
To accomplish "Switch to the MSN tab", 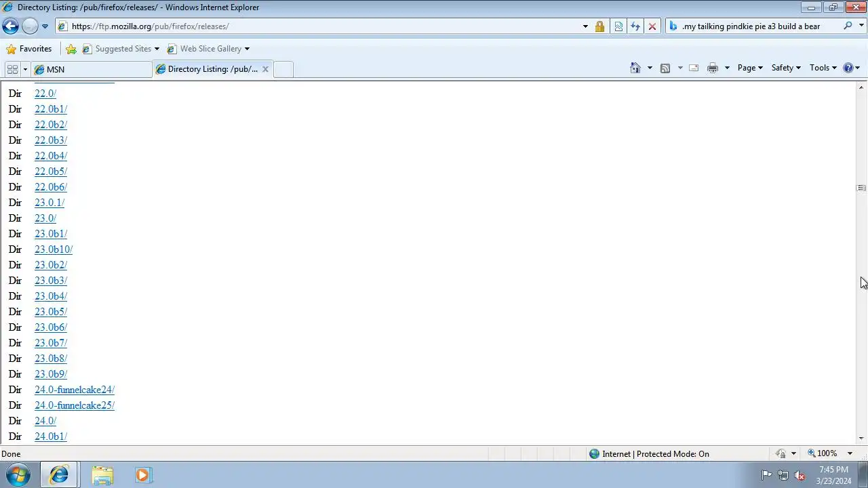I will (92, 69).
